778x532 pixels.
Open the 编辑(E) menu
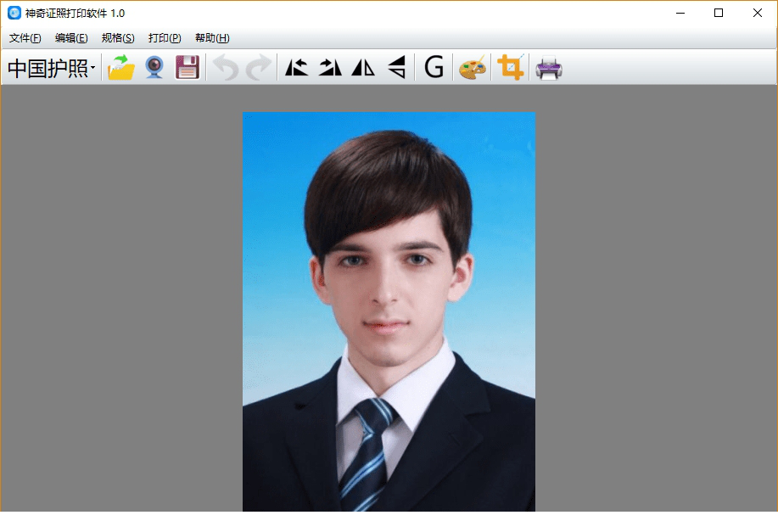pos(71,38)
